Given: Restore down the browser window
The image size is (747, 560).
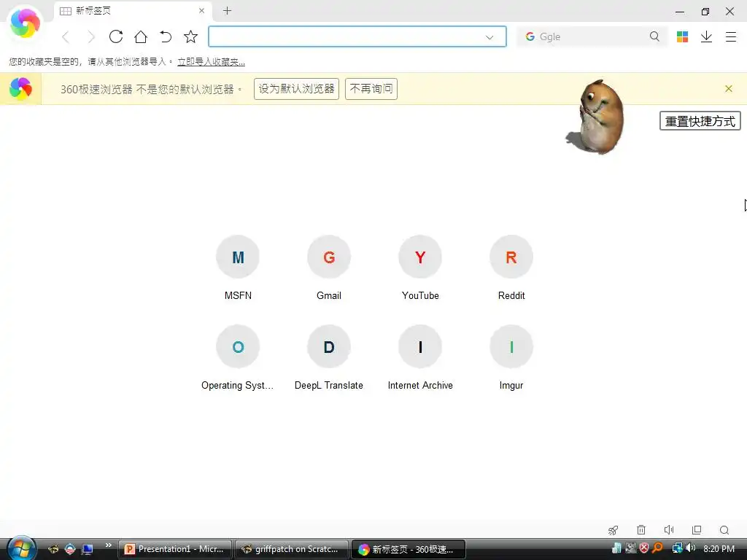Looking at the screenshot, I should tap(705, 12).
